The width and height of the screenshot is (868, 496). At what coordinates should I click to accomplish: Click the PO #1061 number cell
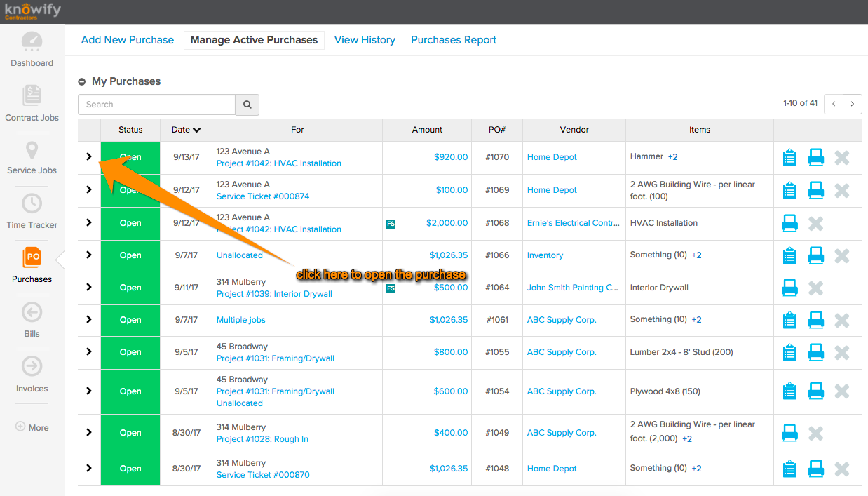[497, 320]
